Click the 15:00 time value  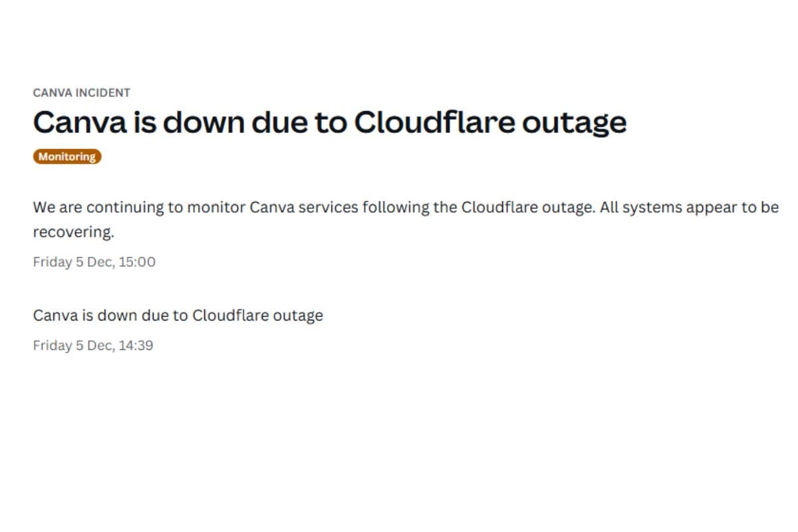137,262
